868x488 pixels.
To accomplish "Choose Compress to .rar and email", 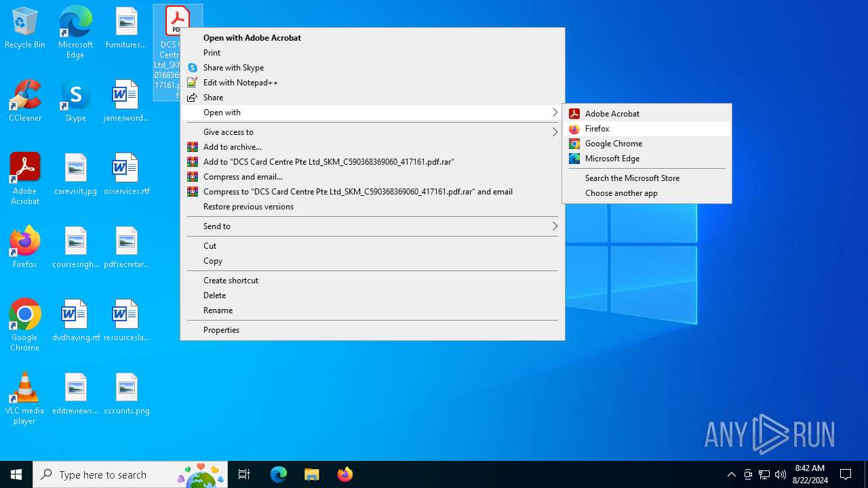I will click(372, 192).
